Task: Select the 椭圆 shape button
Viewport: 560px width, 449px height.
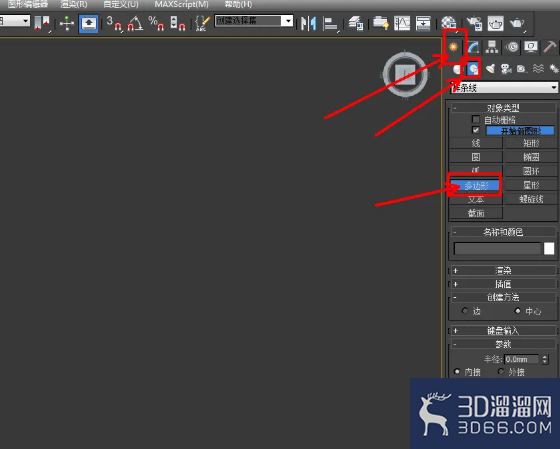Action: pyautogui.click(x=531, y=157)
